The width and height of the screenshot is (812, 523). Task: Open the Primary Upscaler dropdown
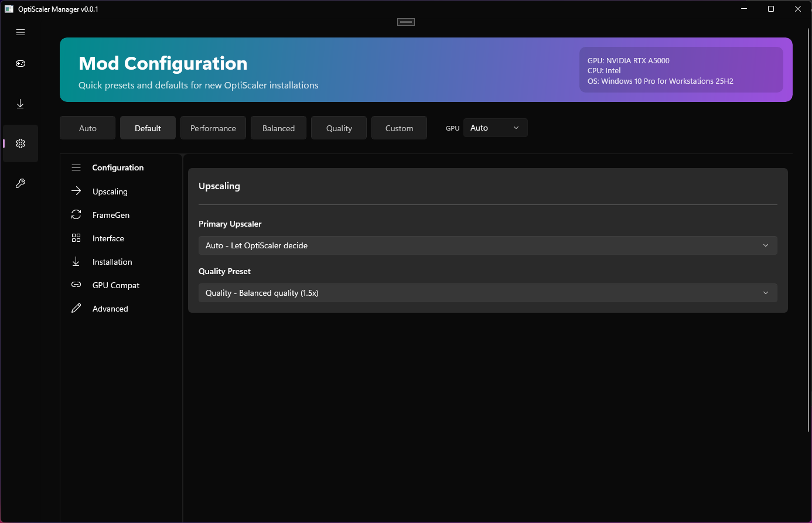488,245
